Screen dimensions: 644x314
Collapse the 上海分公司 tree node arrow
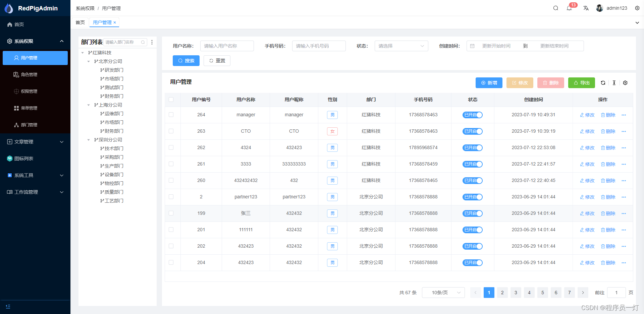89,105
